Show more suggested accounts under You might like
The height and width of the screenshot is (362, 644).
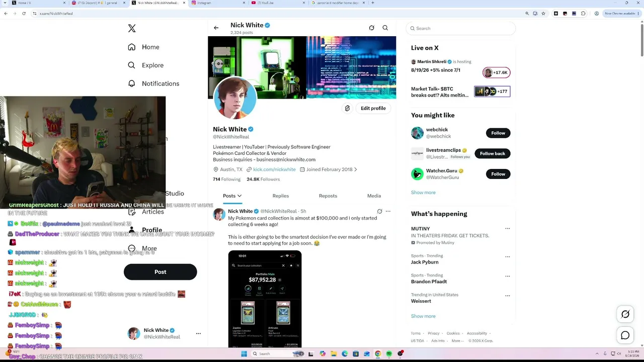pyautogui.click(x=423, y=193)
